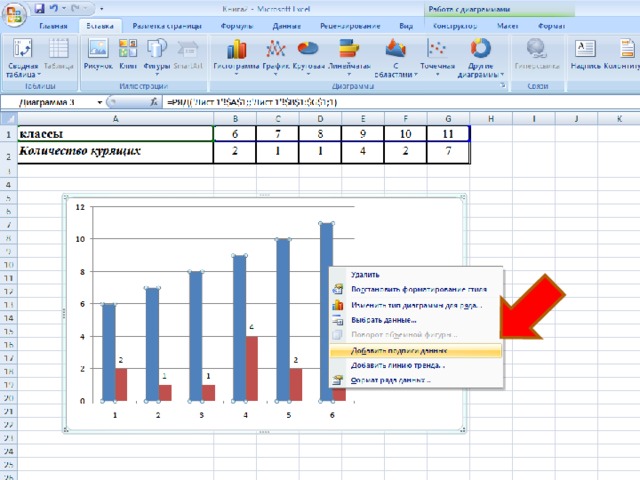Select the Scatter (Точечная) chart icon

click(437, 49)
